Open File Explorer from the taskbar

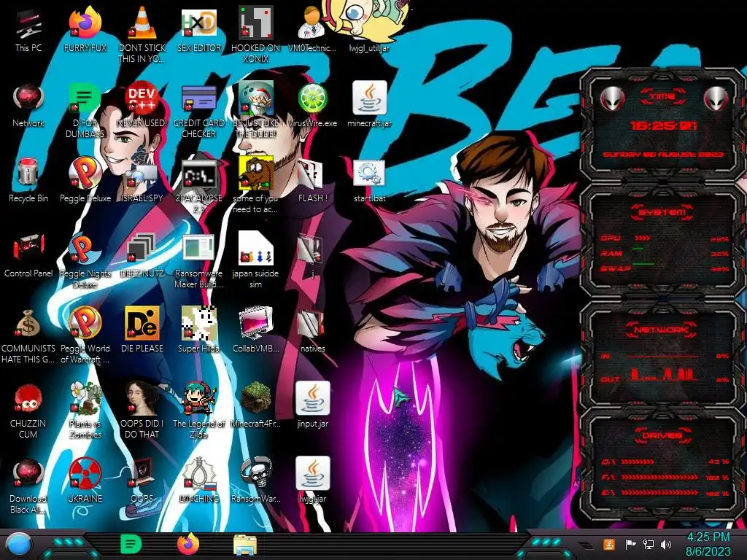pos(245,545)
